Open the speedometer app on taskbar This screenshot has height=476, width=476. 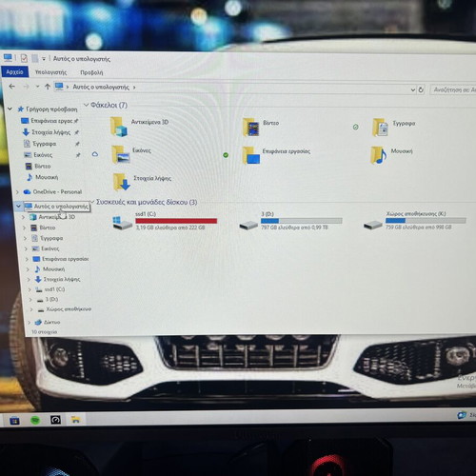[55, 420]
